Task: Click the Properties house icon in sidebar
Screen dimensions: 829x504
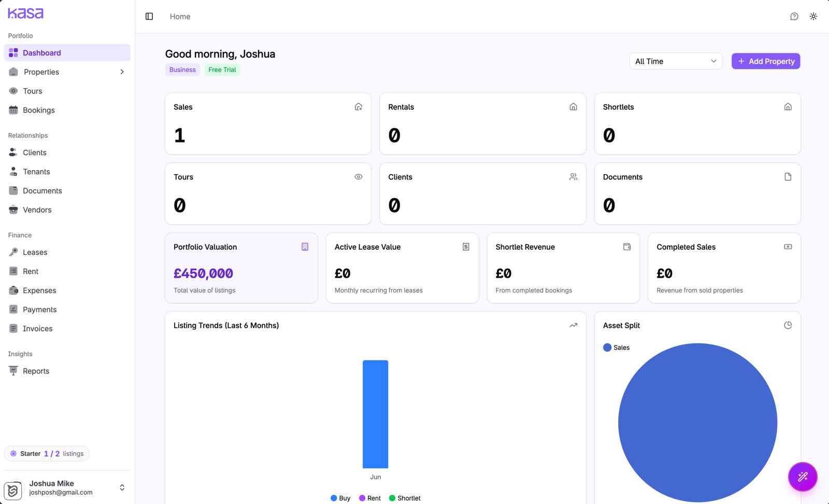Action: (x=13, y=72)
